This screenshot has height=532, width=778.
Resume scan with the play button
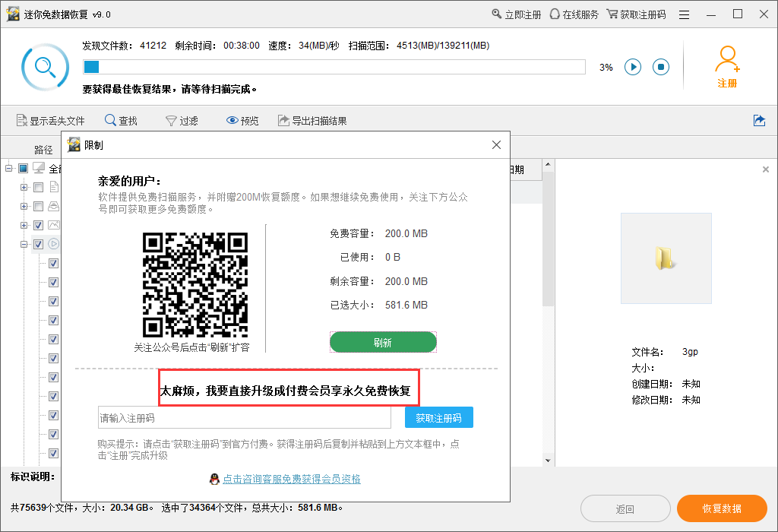633,67
